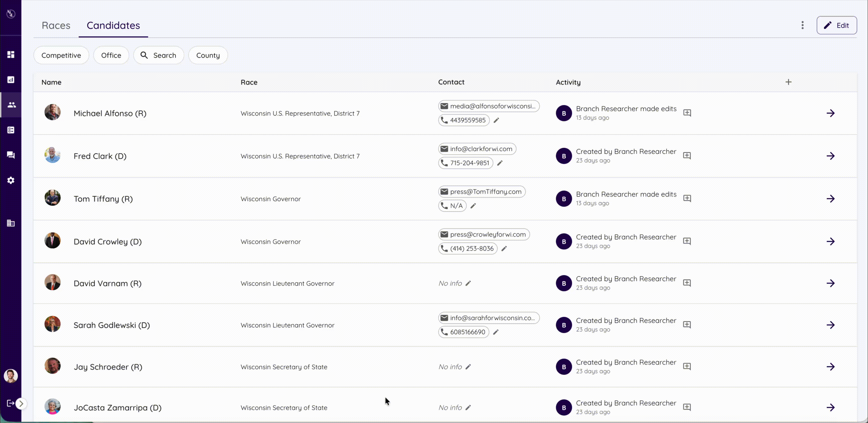Click phone chip 715-204-9851

466,163
